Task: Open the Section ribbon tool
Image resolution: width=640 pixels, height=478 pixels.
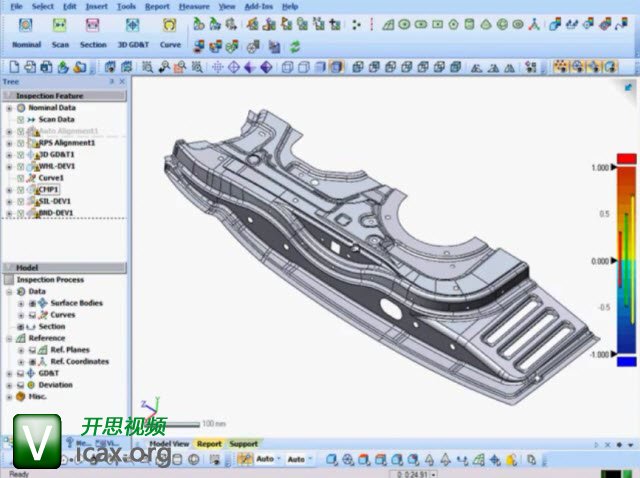Action: point(93,32)
